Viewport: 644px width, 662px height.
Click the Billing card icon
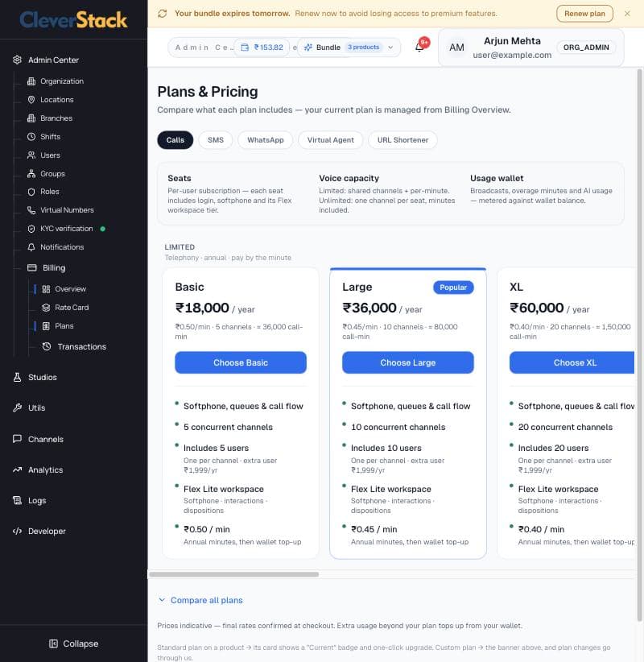32,267
